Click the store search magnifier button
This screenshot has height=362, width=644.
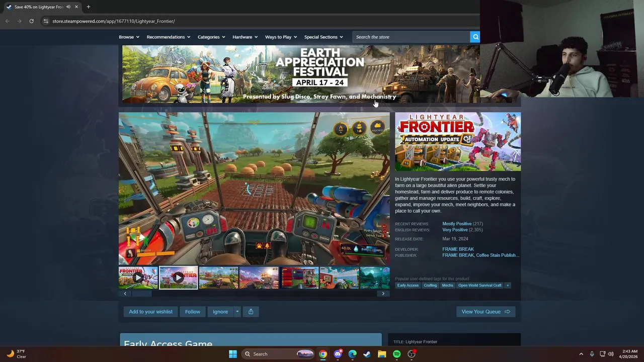pos(475,37)
